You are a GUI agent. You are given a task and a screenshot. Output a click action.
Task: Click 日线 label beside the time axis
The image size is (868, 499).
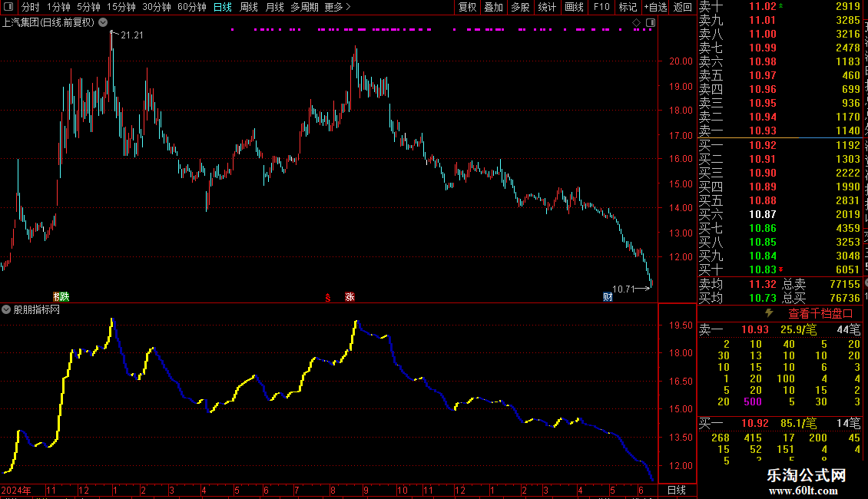tap(677, 490)
